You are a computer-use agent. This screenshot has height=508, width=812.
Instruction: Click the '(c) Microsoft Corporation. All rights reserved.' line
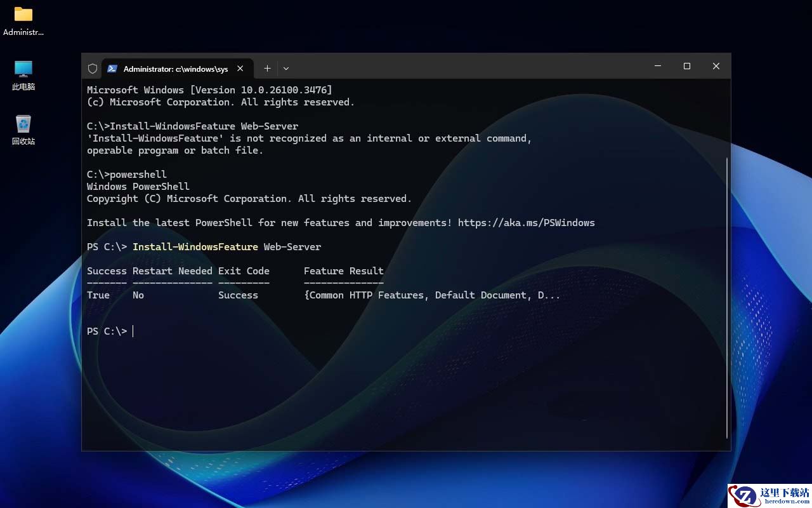(221, 102)
